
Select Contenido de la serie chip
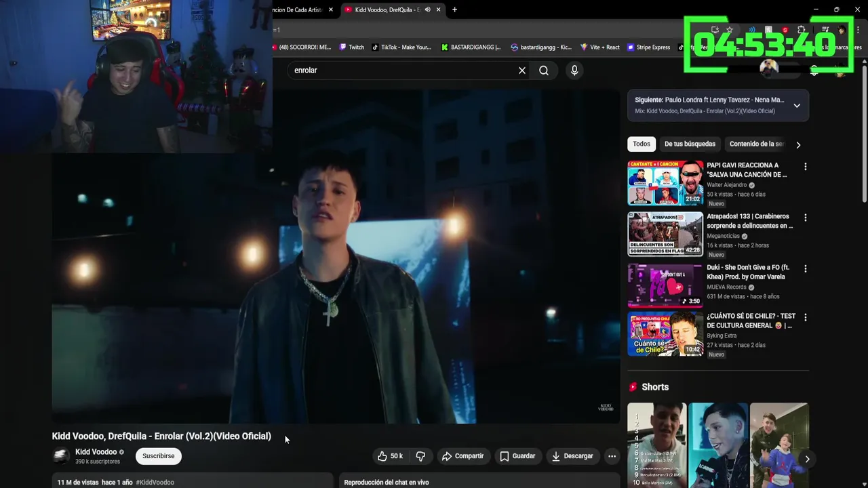(x=756, y=144)
